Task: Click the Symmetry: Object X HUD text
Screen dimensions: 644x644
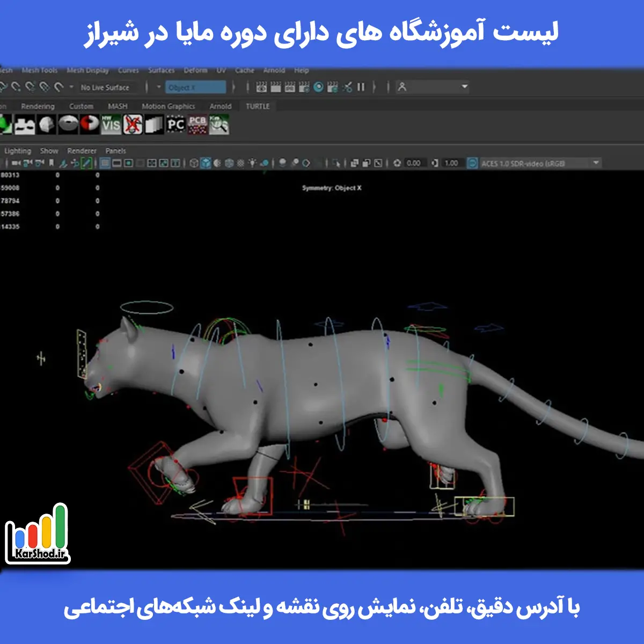Action: coord(332,188)
